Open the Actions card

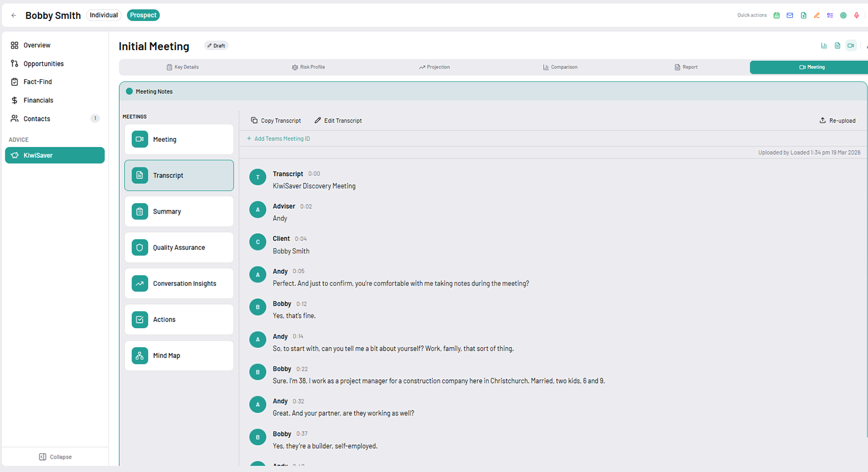tap(179, 319)
